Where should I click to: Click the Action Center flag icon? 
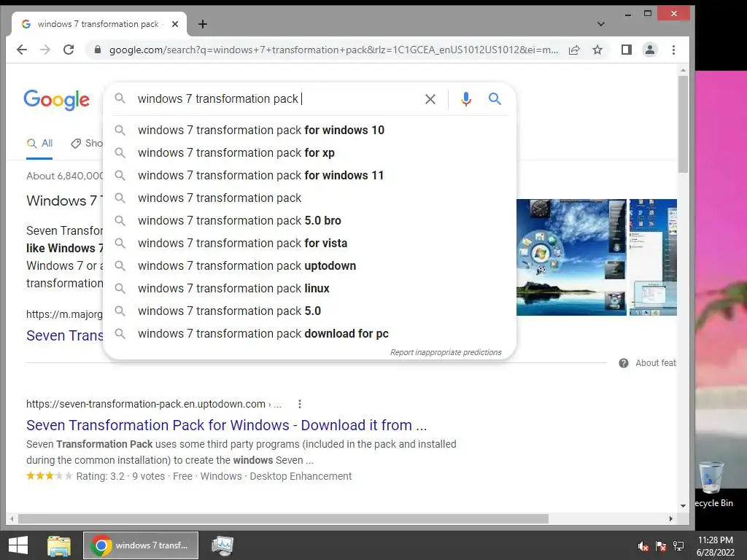coord(661,545)
